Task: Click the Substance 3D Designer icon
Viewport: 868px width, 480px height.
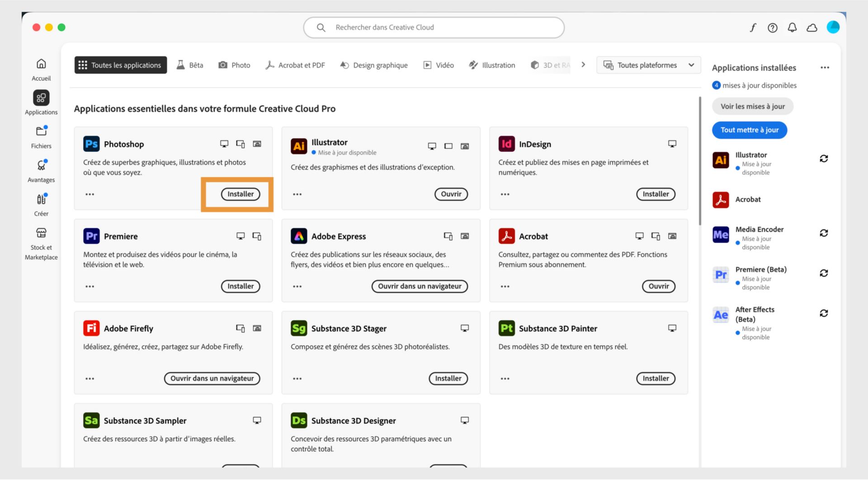Action: pos(299,420)
